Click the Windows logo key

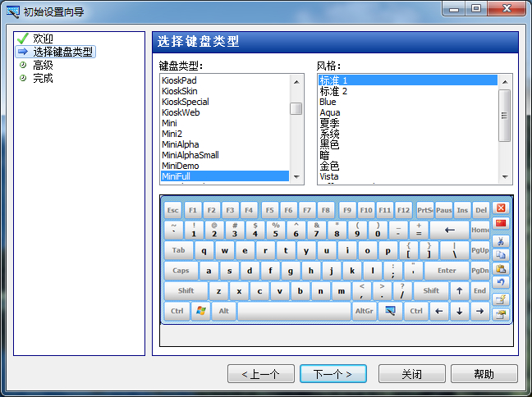pyautogui.click(x=201, y=311)
